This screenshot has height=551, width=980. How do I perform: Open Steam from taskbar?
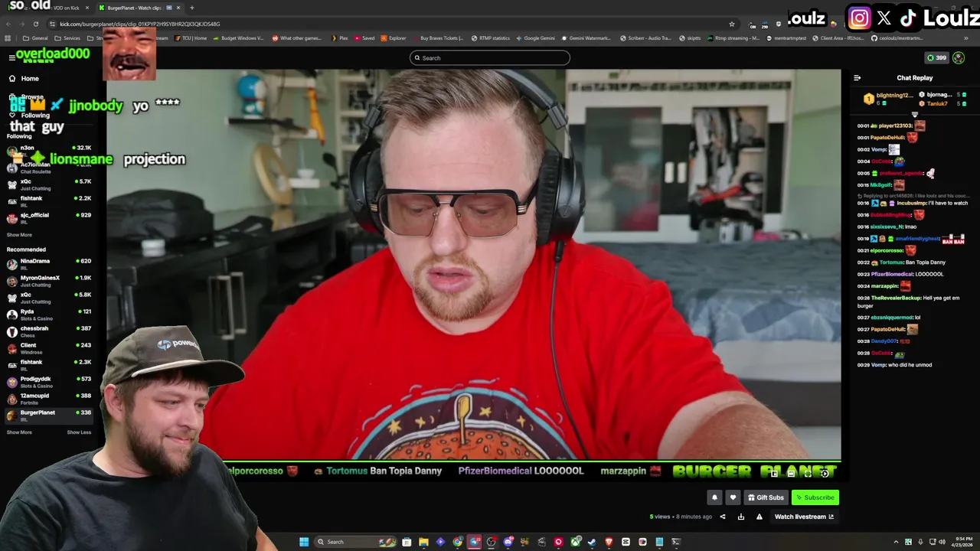click(x=592, y=542)
